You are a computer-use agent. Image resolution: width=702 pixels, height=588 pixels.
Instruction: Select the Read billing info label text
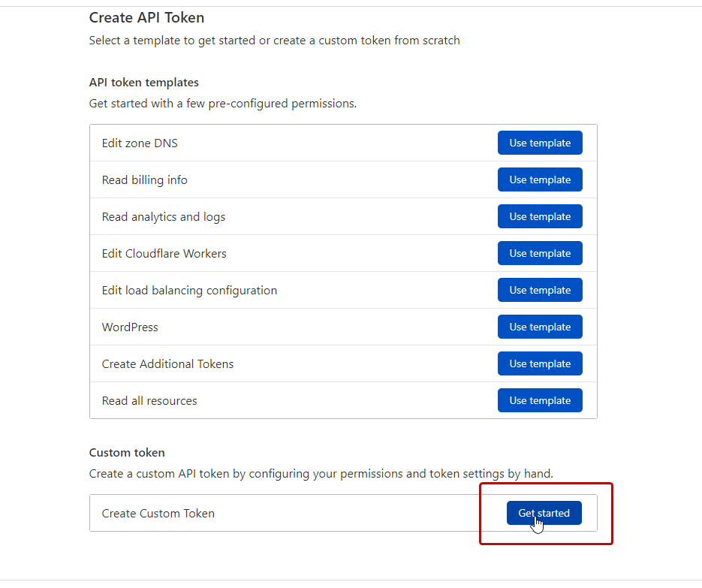tap(144, 179)
